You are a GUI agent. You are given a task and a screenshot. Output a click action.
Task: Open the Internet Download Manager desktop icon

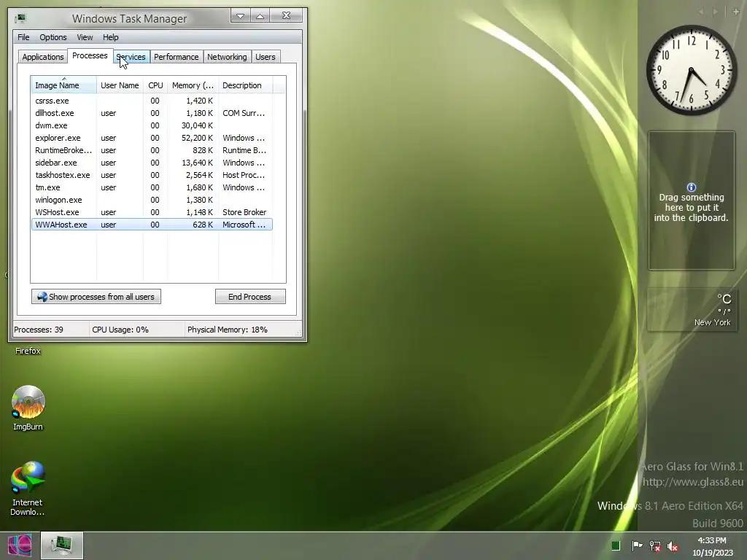pos(28,489)
